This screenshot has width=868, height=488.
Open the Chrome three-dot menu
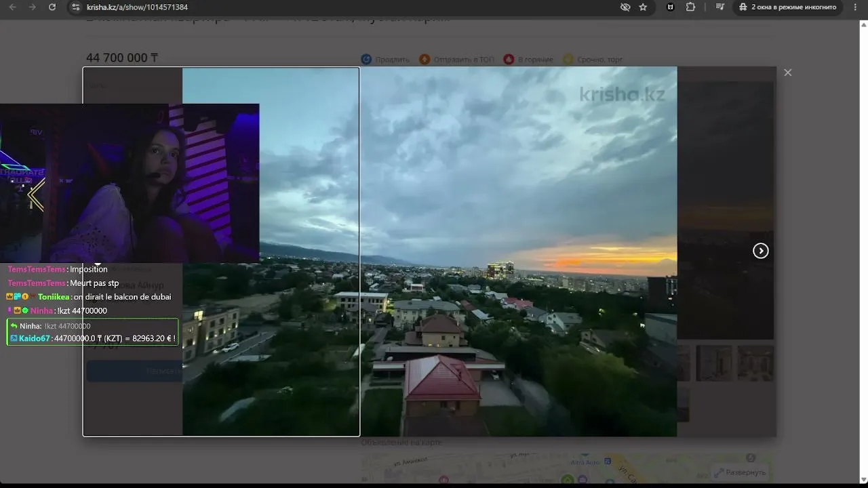click(854, 7)
